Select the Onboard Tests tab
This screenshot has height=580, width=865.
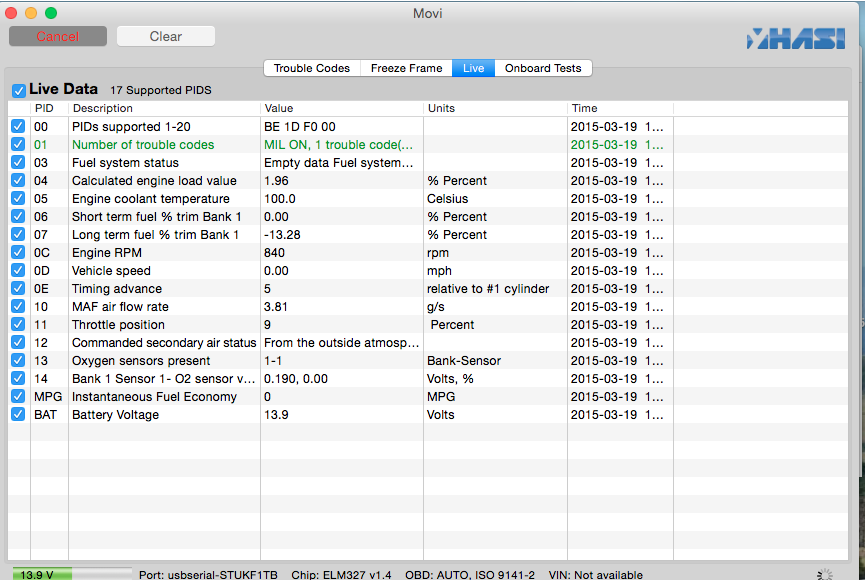pos(543,68)
